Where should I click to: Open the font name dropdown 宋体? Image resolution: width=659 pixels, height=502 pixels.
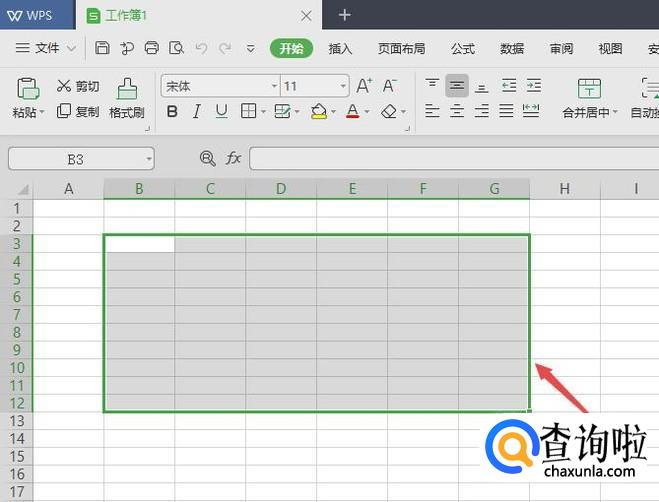(274, 86)
